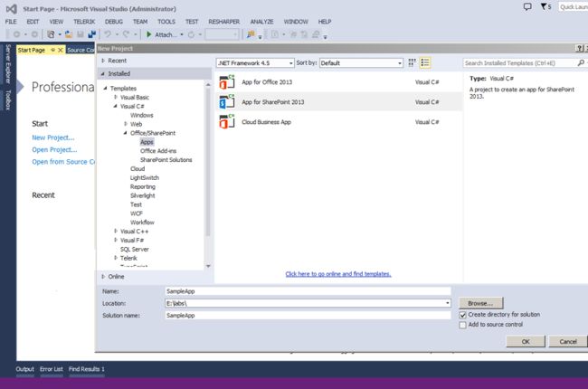The height and width of the screenshot is (389, 588).
Task: Open the Find Results 1 tab
Action: [87, 369]
